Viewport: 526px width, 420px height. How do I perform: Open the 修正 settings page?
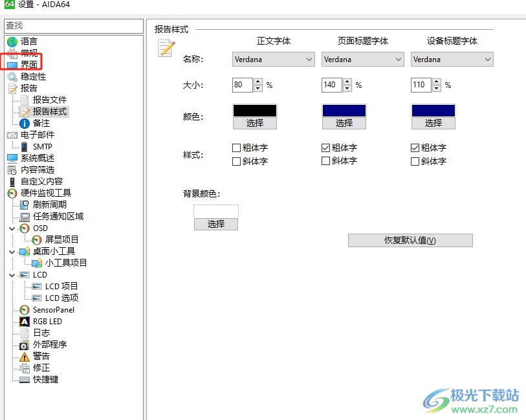[x=41, y=368]
